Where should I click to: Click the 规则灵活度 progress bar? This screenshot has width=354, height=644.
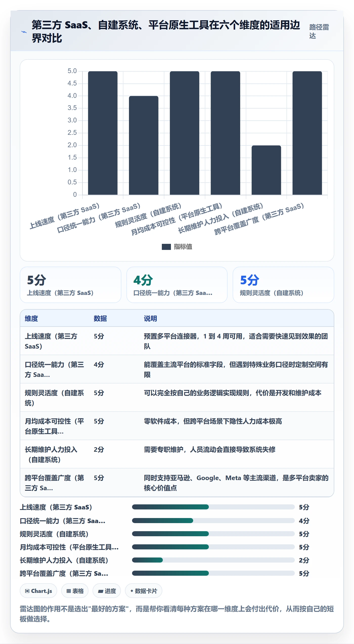213,534
